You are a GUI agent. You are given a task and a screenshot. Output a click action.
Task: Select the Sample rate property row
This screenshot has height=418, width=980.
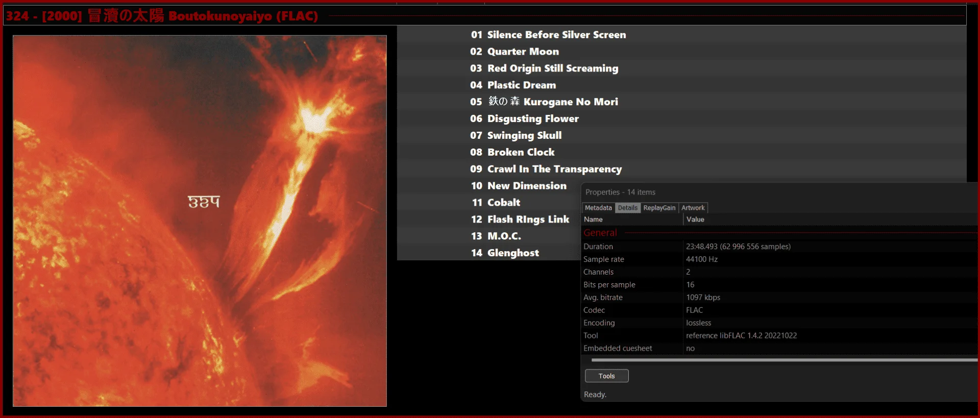point(780,259)
